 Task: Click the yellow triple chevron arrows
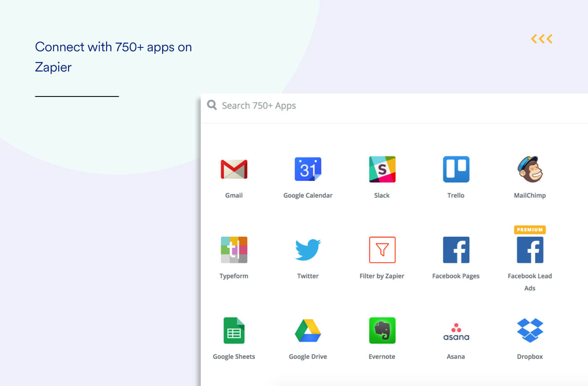541,39
